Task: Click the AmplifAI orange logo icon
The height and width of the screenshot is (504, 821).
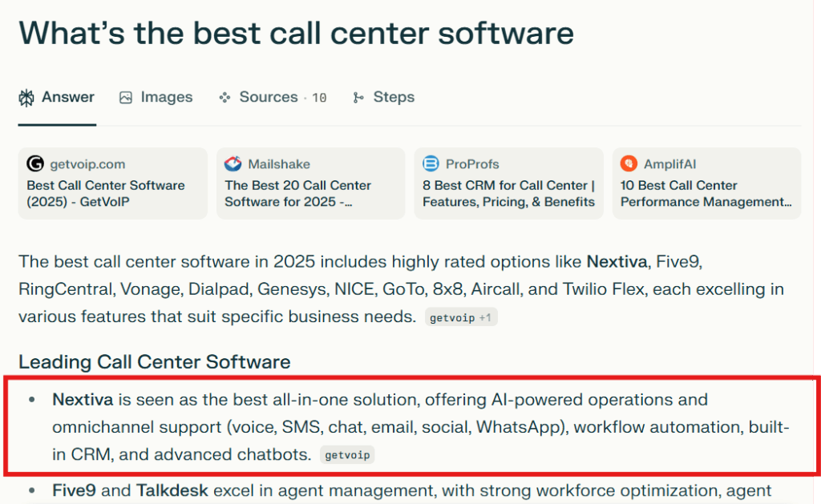Action: [x=629, y=163]
